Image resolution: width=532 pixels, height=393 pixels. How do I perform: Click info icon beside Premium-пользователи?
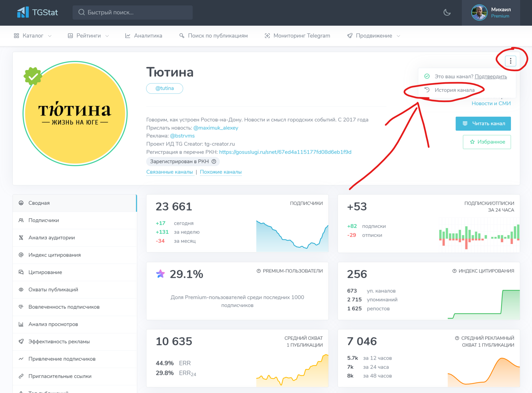(x=259, y=271)
